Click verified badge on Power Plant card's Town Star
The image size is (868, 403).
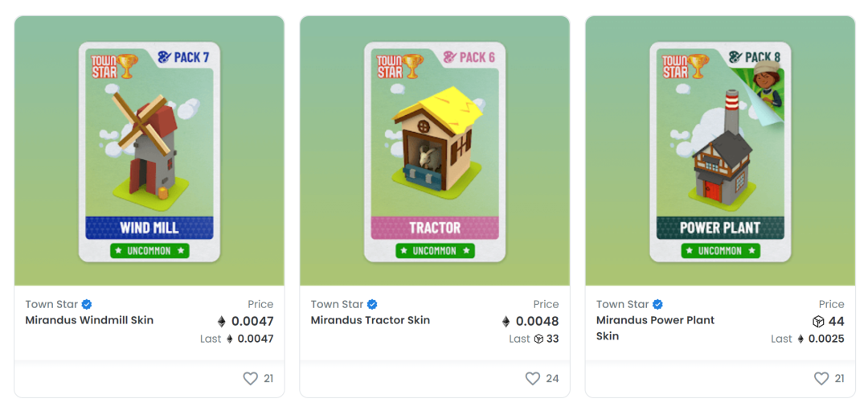click(x=658, y=304)
